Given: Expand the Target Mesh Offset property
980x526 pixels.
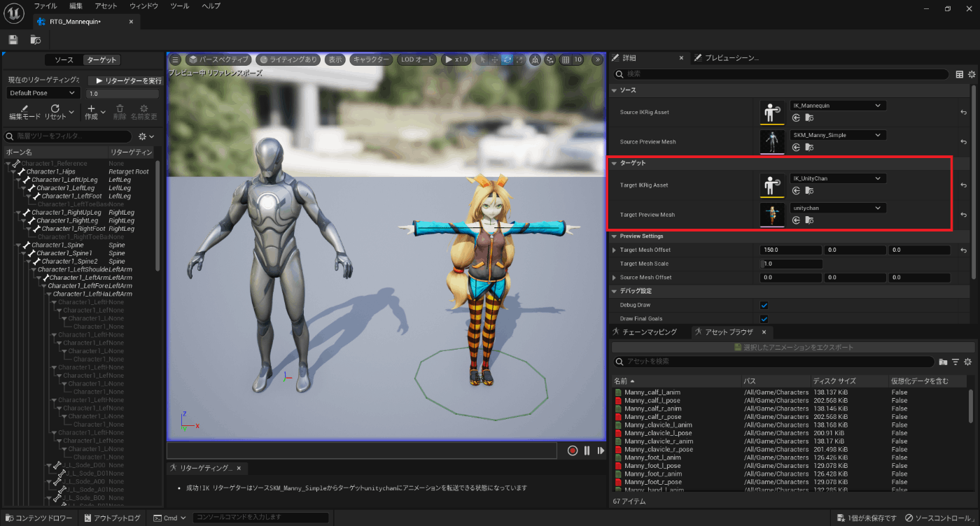Looking at the screenshot, I should 615,250.
